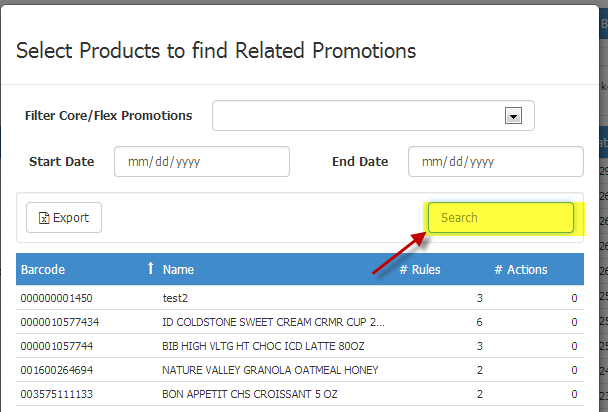Click the Excel icon on Export button

44,218
